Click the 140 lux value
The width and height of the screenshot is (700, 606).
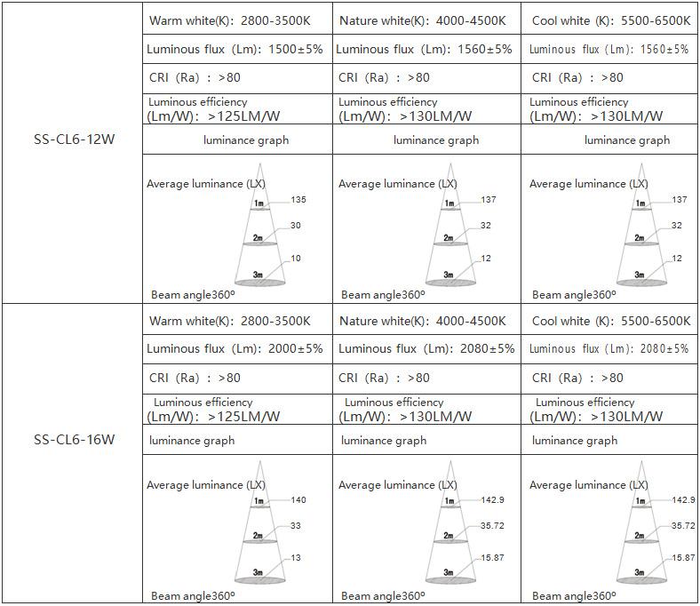point(298,500)
